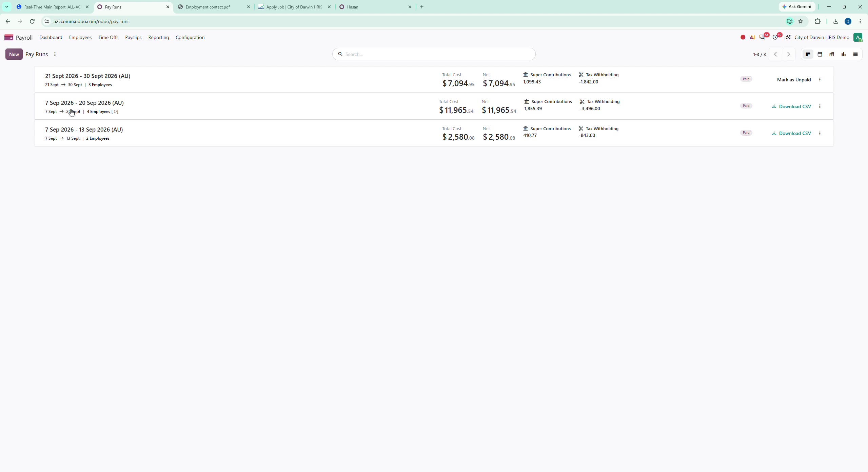
Task: Open the Time Offs menu
Action: click(x=108, y=37)
